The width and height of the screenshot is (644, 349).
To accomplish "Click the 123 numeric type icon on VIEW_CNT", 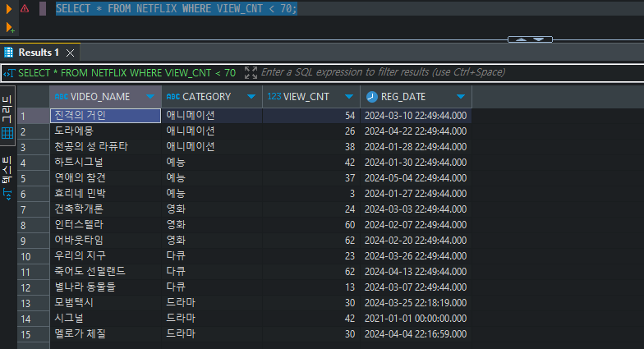I will coord(274,97).
